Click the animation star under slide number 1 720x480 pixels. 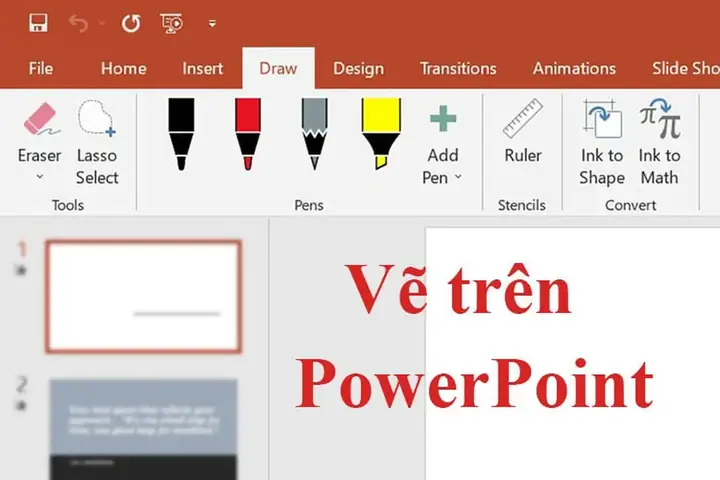coord(21,271)
